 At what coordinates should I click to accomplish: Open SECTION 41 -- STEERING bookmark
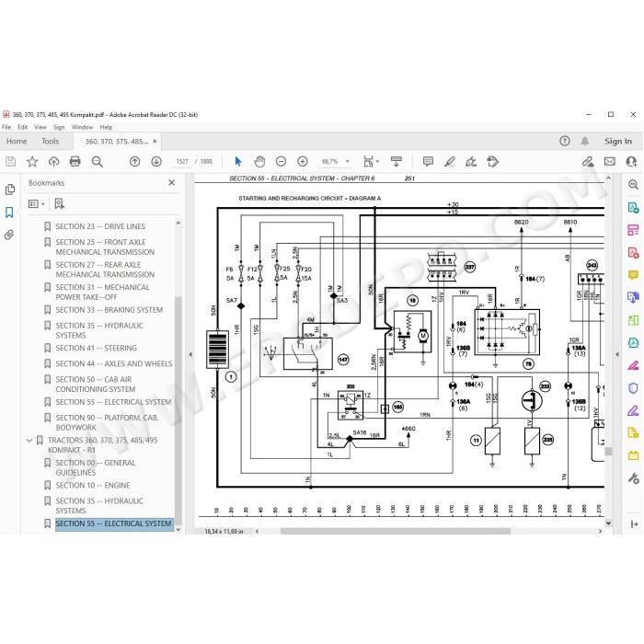coord(96,349)
